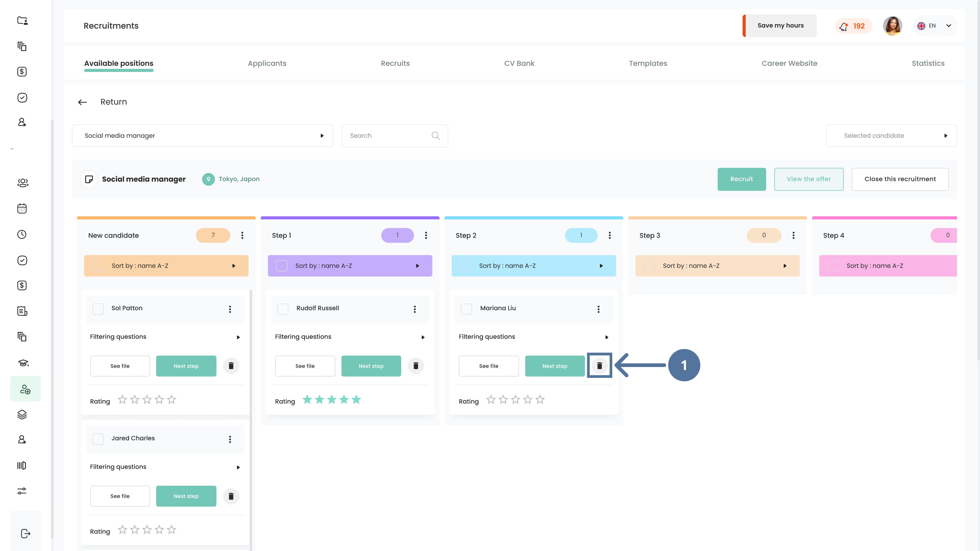This screenshot has width=980, height=551.
Task: Open Step 3 column options menu
Action: (x=794, y=235)
